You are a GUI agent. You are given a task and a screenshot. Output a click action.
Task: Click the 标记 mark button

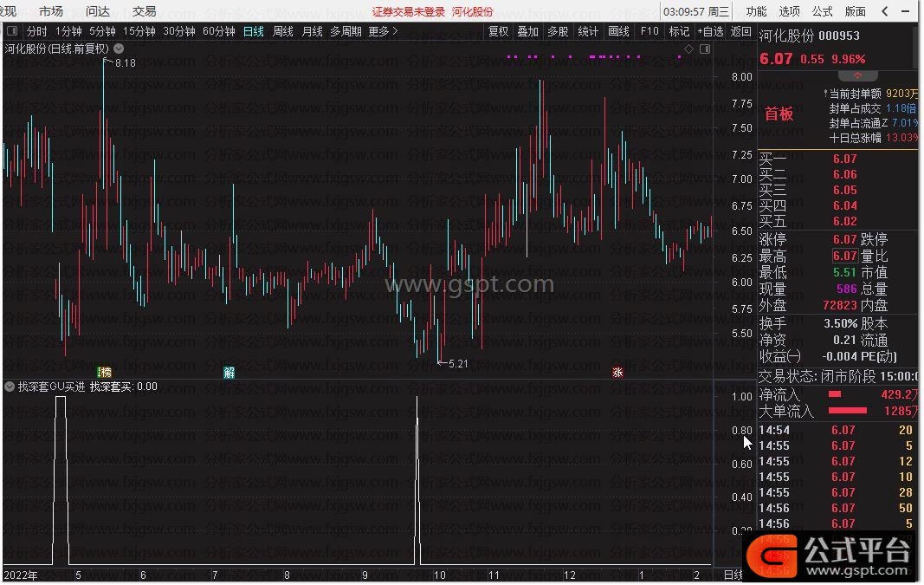click(679, 31)
